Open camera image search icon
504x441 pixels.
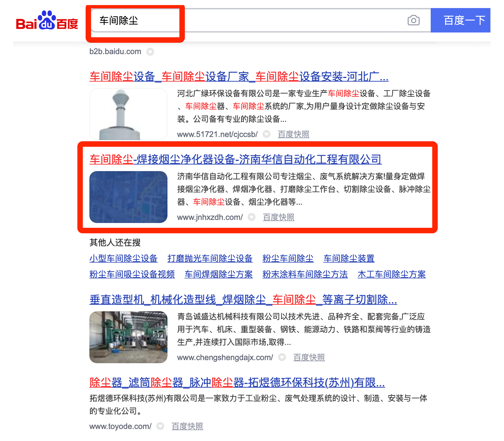[413, 20]
